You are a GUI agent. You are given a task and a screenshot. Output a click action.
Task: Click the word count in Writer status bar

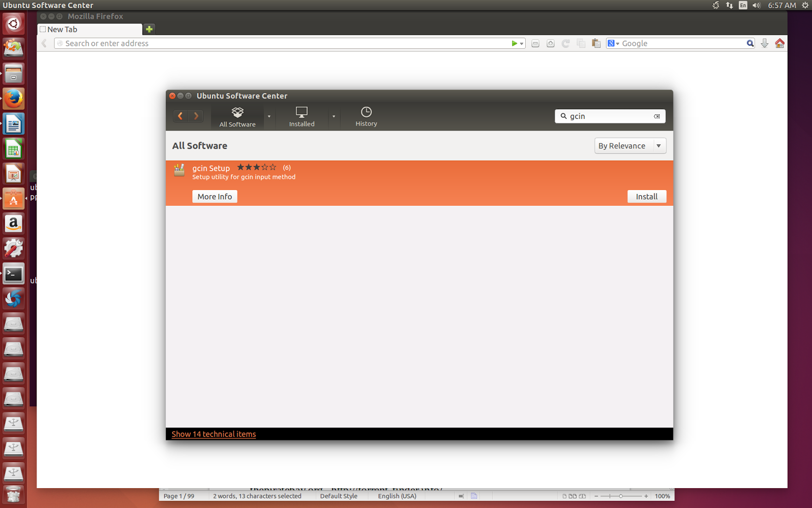tap(257, 496)
